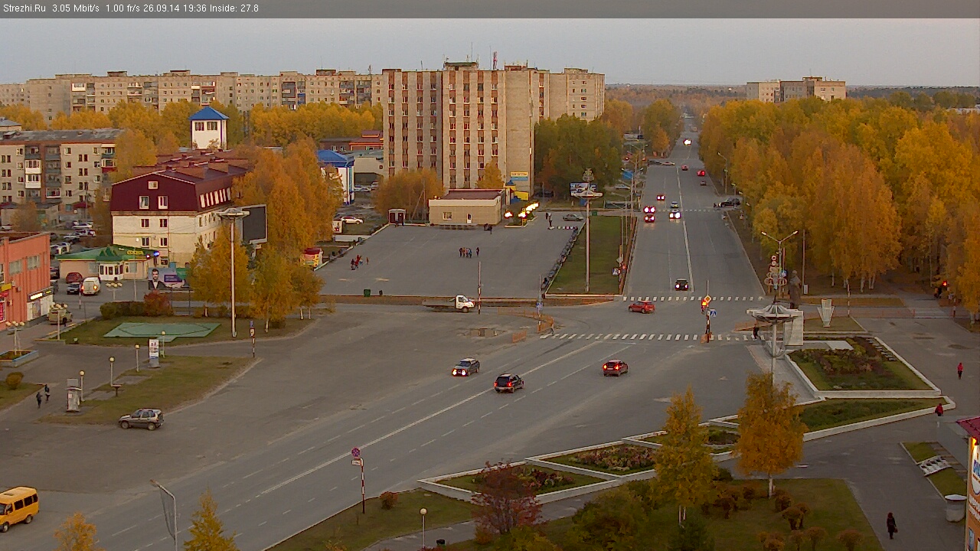Select the 26.09.14 date stamp
Image resolution: width=980 pixels, height=551 pixels.
click(163, 8)
